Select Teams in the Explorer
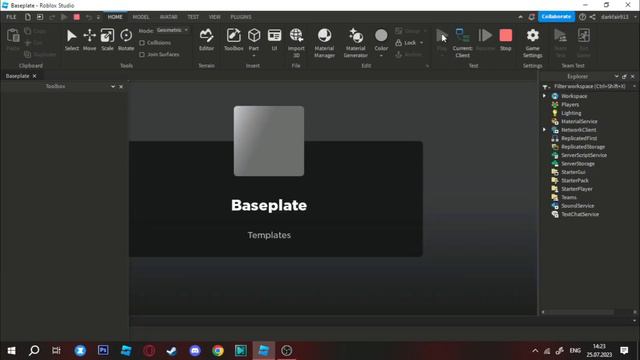This screenshot has width=640, height=360. click(569, 197)
